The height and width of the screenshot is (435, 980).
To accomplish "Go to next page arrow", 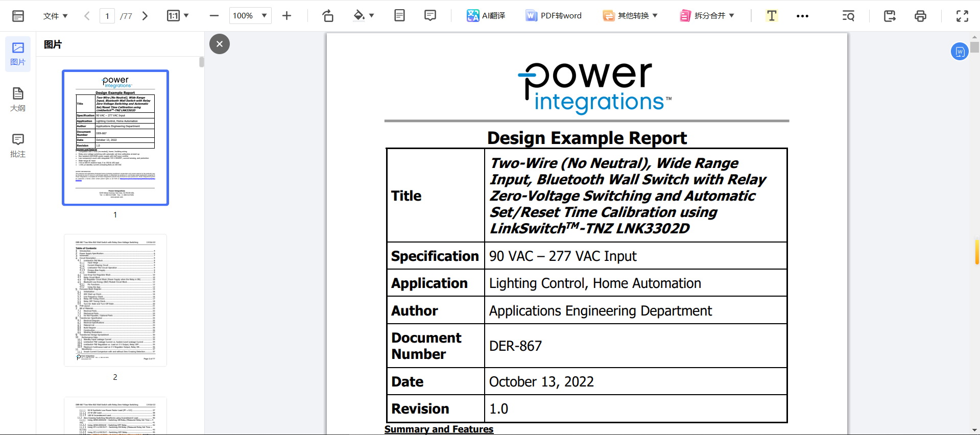I will 145,16.
